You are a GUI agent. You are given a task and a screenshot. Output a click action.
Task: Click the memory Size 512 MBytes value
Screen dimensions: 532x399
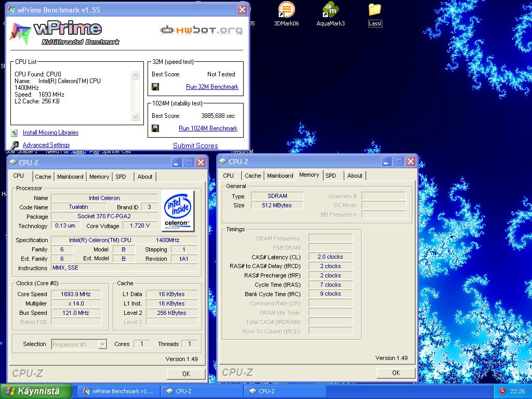(x=277, y=205)
